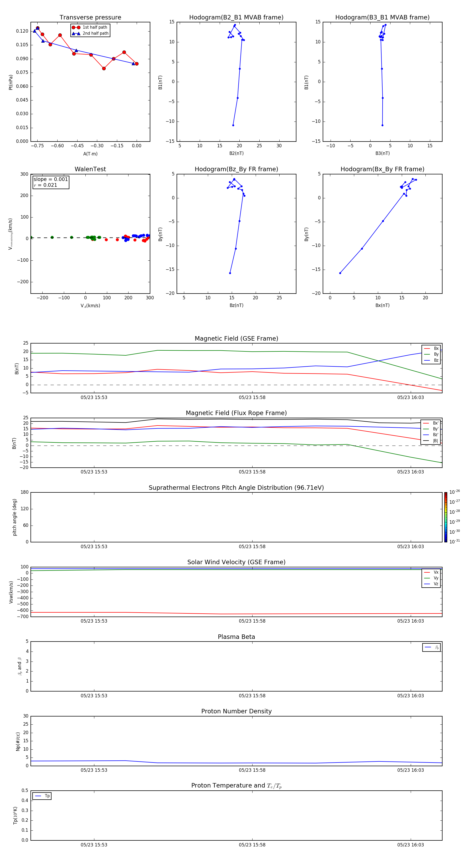Click "05/23 15:58" tick under GSE magnetic field plot
Image resolution: width=473 pixels, height=868 pixels.
pos(252,398)
